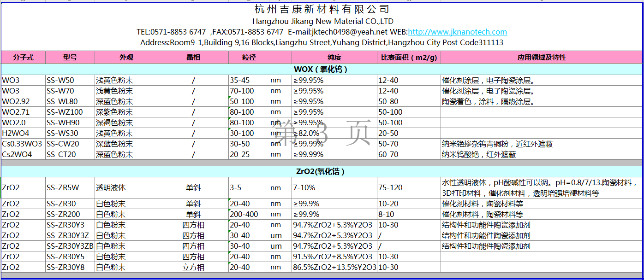The image size is (644, 280).
Task: Click the 型号 column header
Action: point(70,58)
